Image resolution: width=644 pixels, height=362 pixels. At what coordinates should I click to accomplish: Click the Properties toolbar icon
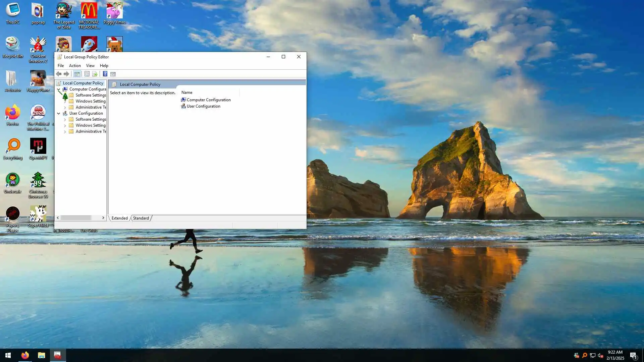pyautogui.click(x=87, y=74)
